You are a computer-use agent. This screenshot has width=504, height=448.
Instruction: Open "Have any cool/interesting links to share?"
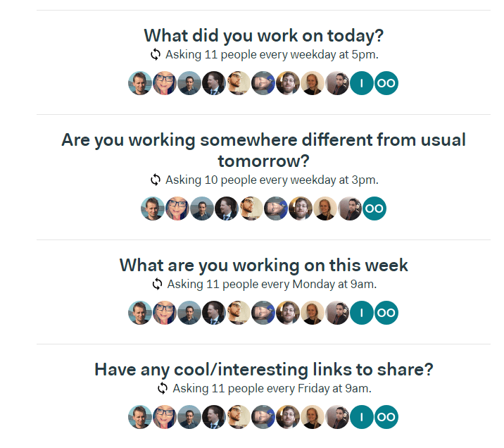(x=263, y=369)
